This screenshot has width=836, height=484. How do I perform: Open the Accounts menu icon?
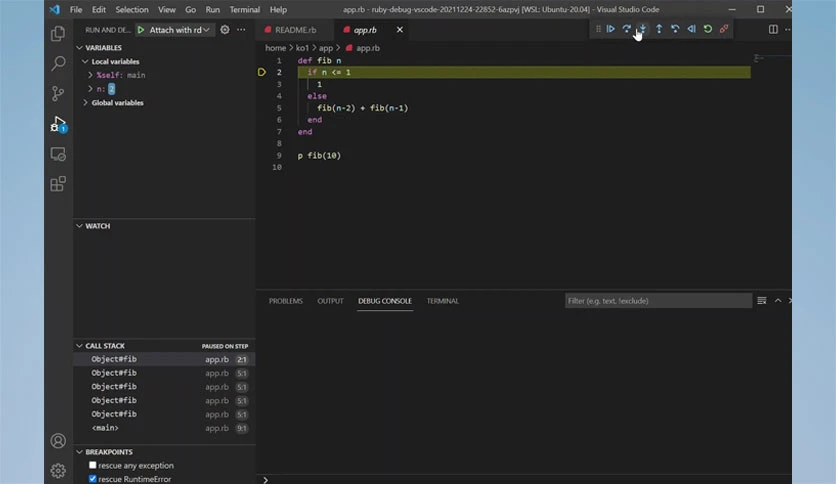tap(58, 441)
